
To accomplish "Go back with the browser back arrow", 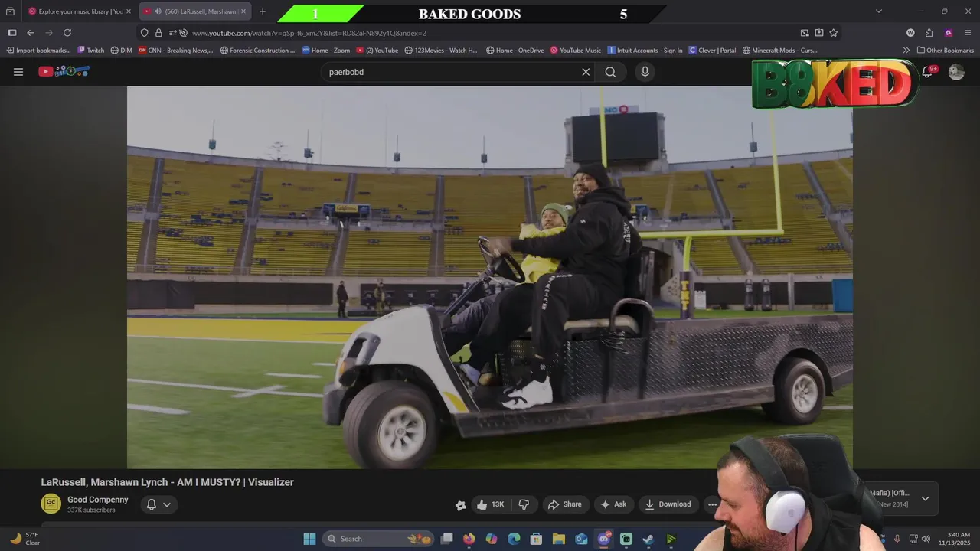I will (31, 33).
